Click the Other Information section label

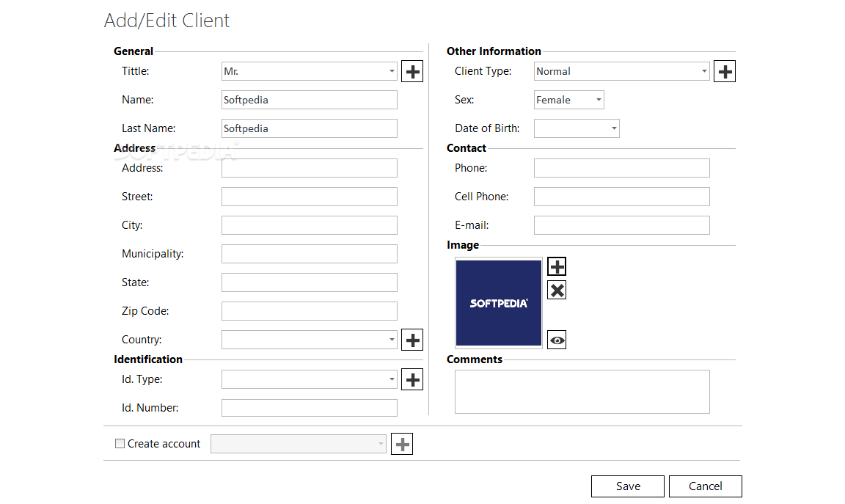(x=494, y=51)
